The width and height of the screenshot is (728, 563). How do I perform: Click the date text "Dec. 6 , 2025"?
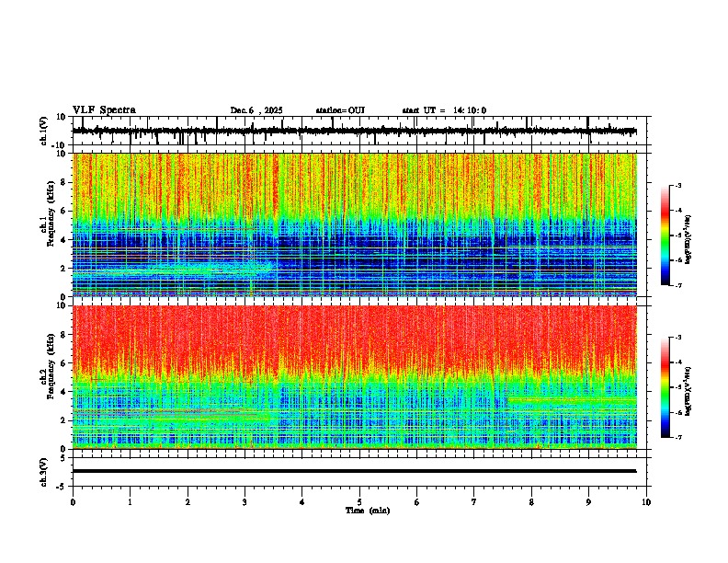pyautogui.click(x=256, y=110)
